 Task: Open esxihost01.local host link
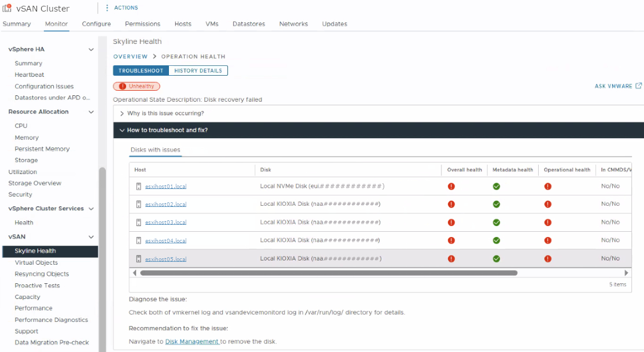166,186
